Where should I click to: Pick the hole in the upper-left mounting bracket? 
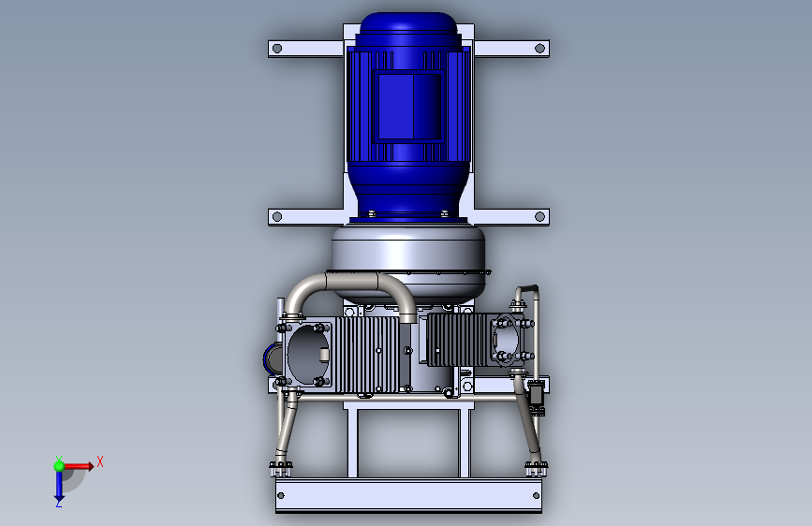[x=277, y=49]
